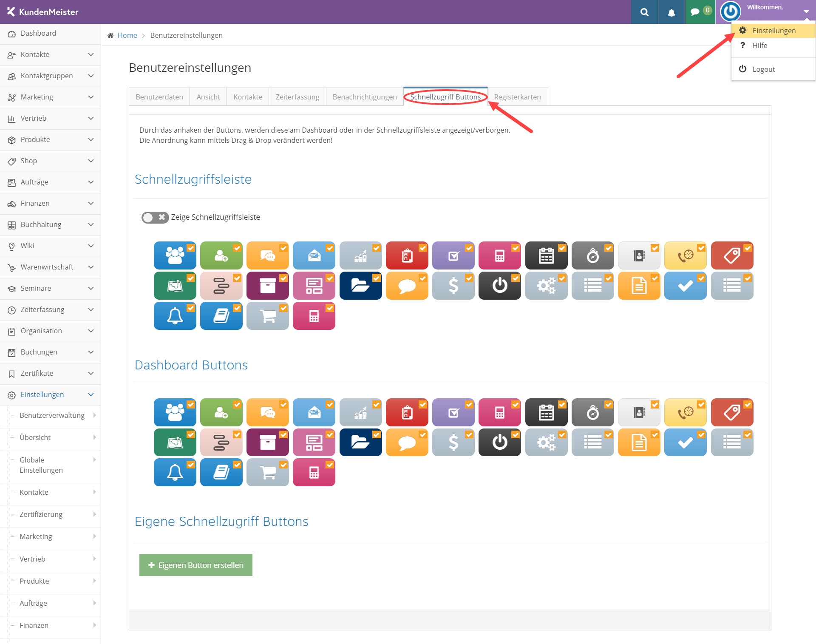The image size is (816, 644).
Task: Click dark blue open folder button in Schnellzugriffsleiste
Action: [x=360, y=286]
